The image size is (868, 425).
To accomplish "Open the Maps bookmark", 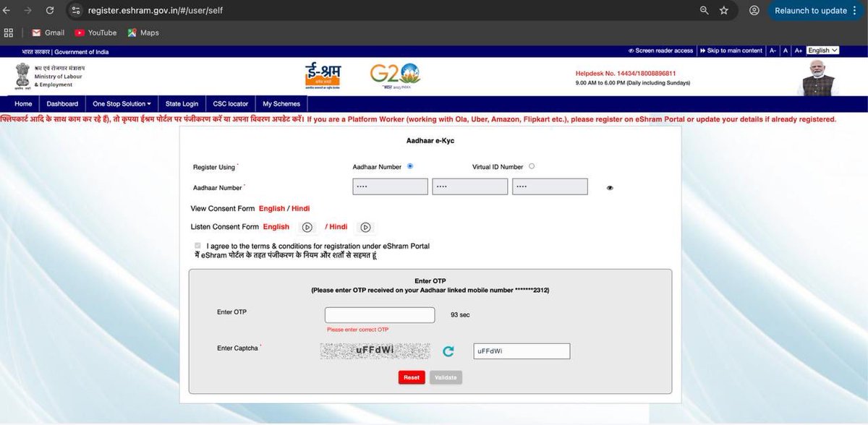I will 143,33.
